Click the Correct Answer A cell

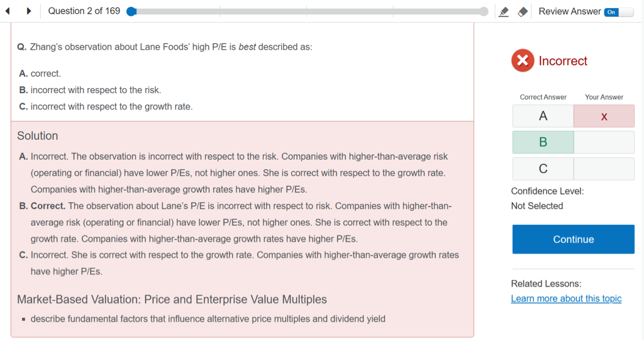(x=543, y=116)
